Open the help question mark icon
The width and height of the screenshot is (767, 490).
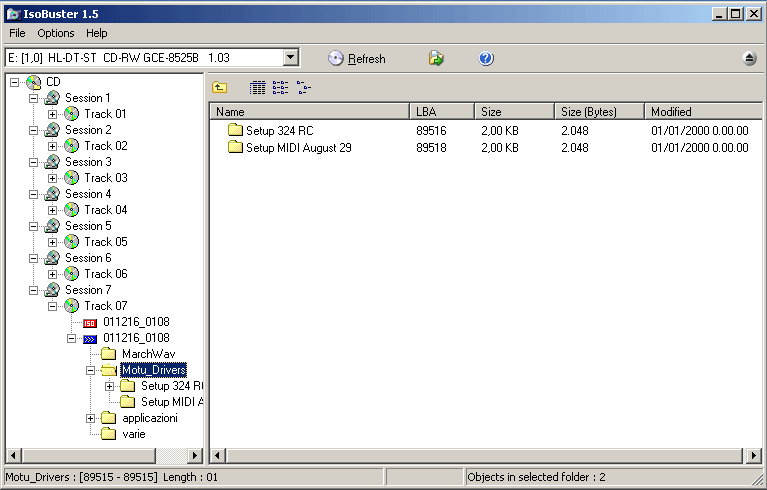point(486,59)
